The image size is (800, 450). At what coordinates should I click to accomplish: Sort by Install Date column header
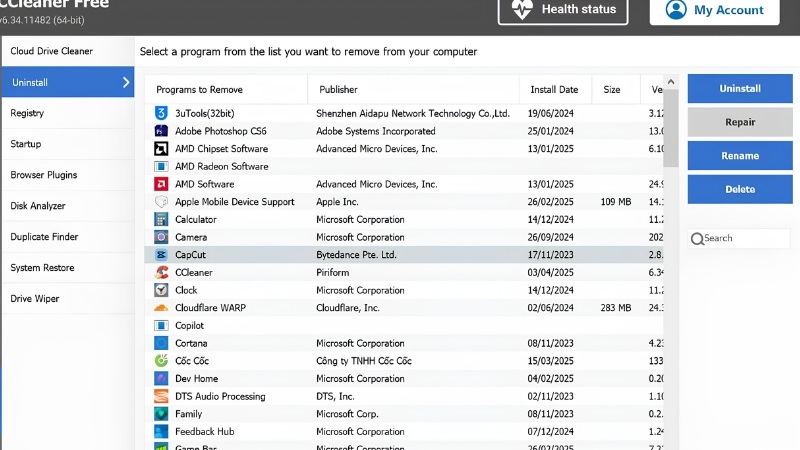click(554, 90)
